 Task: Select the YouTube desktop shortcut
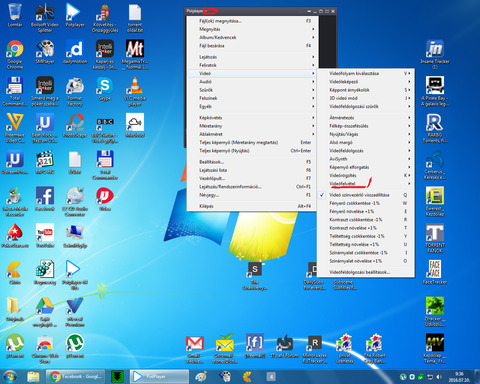coord(45,236)
